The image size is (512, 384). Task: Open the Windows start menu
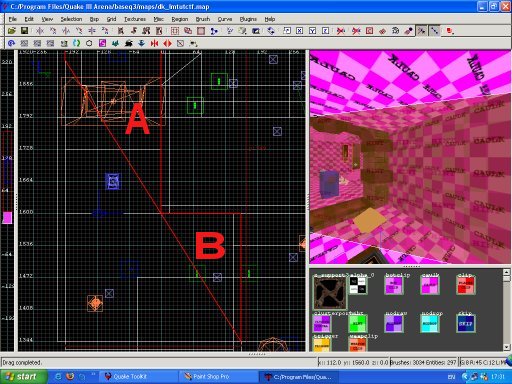pyautogui.click(x=23, y=377)
